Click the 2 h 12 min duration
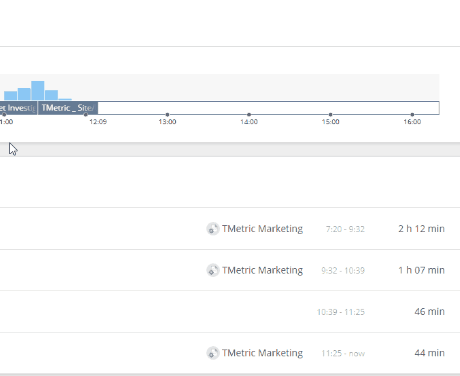The image size is (460, 376). [421, 229]
